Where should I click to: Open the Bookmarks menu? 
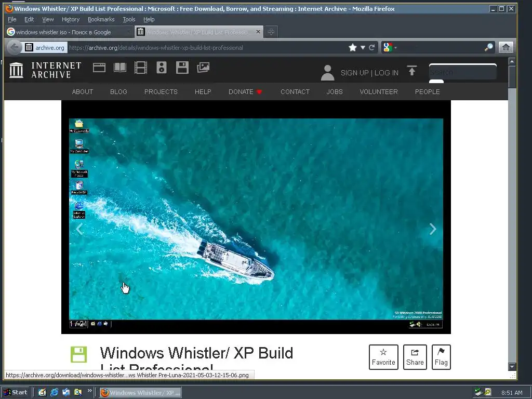click(x=101, y=19)
